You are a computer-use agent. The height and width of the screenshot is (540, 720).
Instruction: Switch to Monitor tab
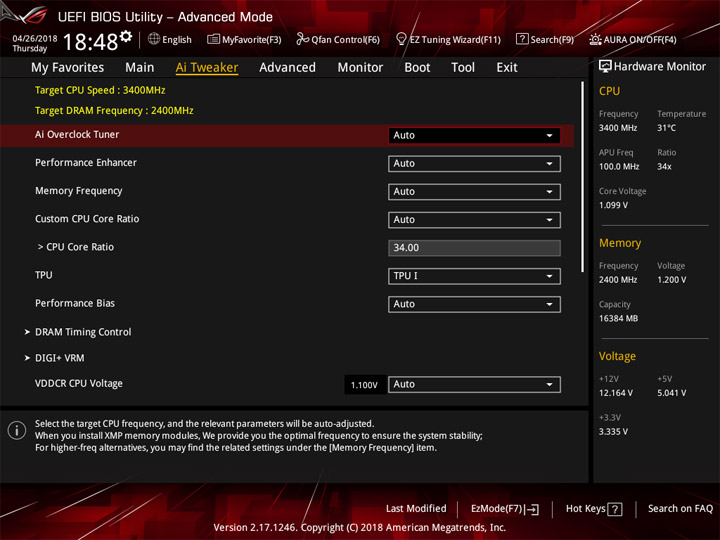click(360, 68)
